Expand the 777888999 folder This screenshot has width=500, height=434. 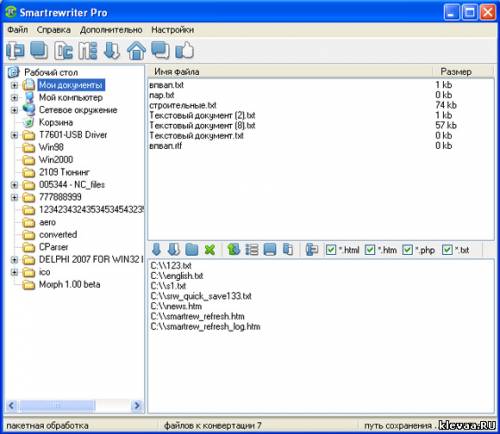click(x=14, y=197)
